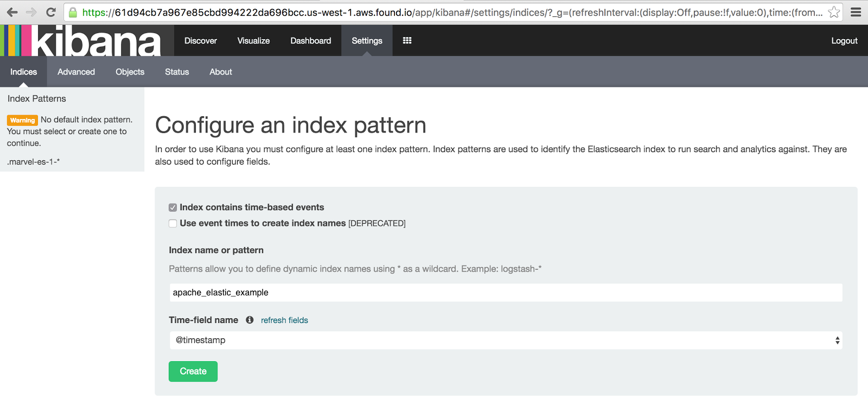Click the refresh fields link
Image resolution: width=868 pixels, height=404 pixels.
[284, 320]
